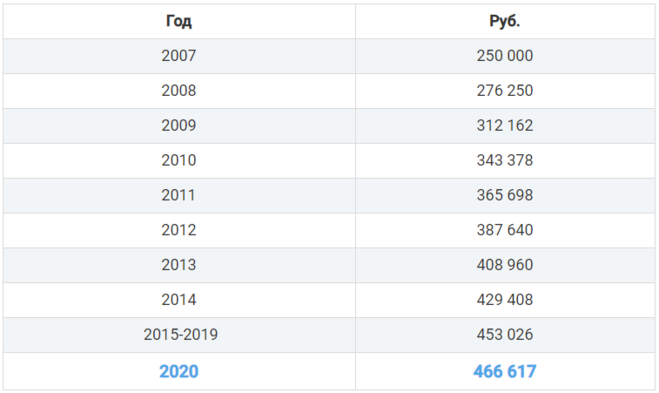Click the 2012 year cell

179,230
